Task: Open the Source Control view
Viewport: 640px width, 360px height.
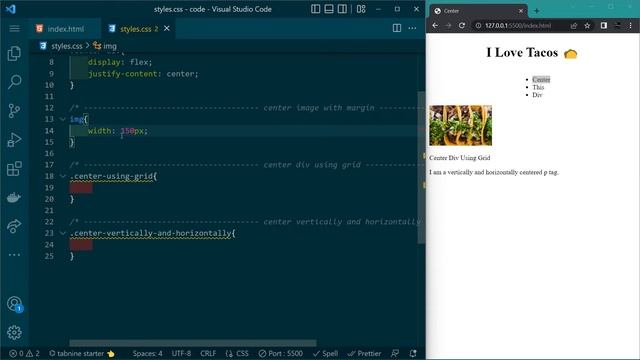Action: [14, 111]
